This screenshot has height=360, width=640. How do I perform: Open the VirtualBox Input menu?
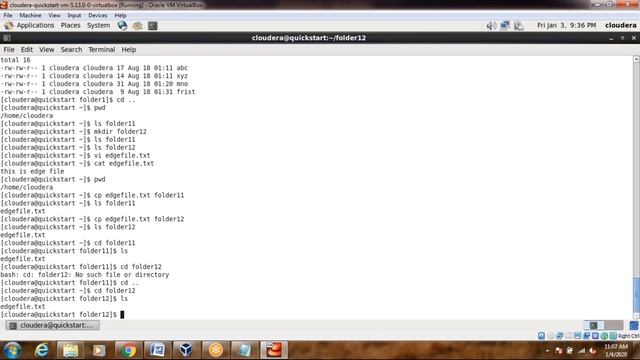coord(74,16)
